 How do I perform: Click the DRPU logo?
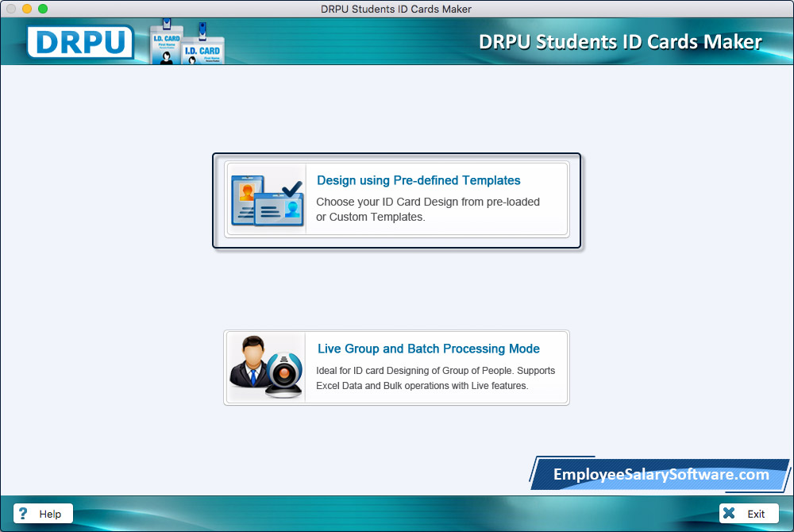[80, 42]
